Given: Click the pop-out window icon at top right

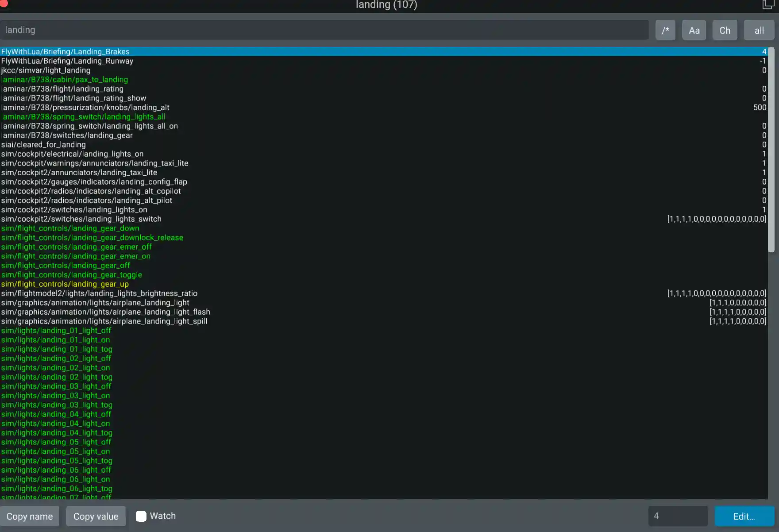Looking at the screenshot, I should (x=768, y=4).
